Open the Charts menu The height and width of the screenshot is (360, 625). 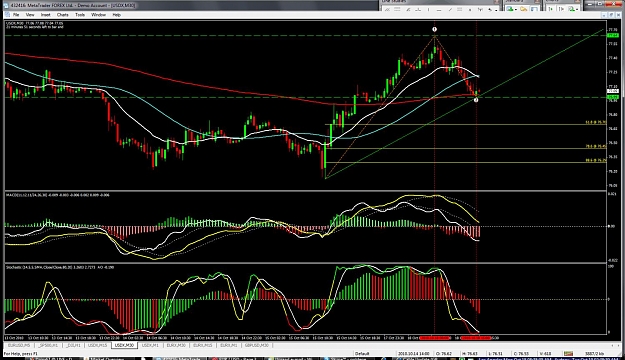(63, 15)
